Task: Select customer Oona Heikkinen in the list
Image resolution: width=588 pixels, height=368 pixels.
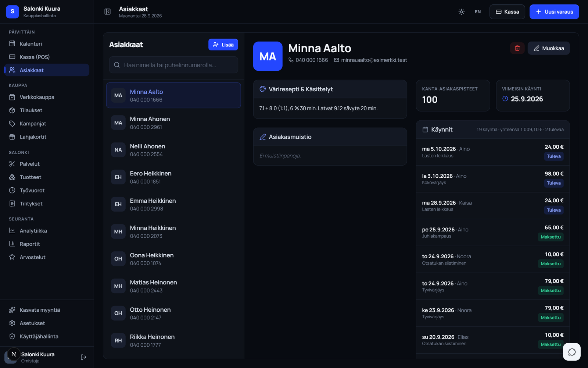Action: [173, 259]
